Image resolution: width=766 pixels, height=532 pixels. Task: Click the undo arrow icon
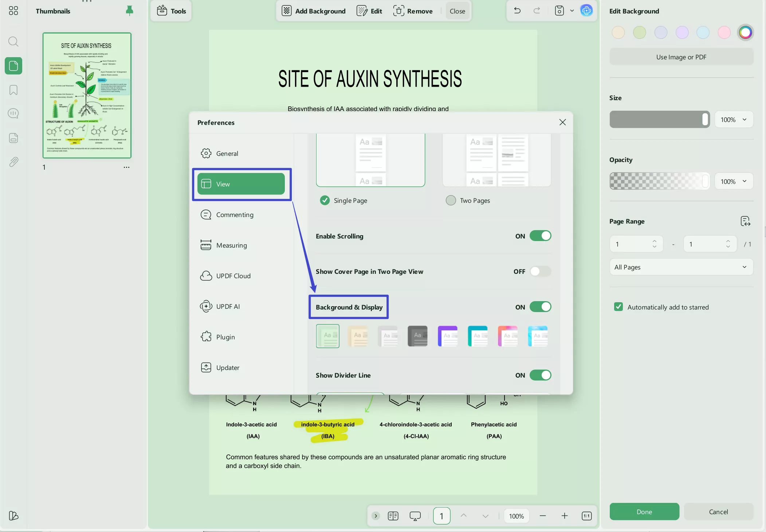(x=517, y=11)
